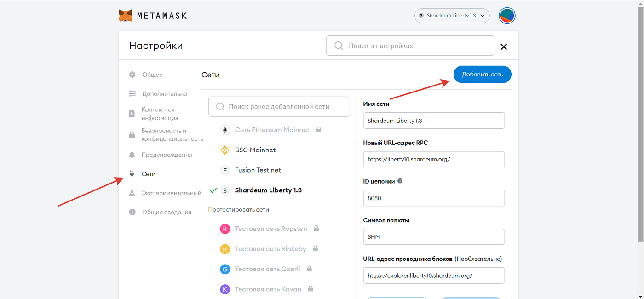Image resolution: width=644 pixels, height=299 pixels.
Task: Open the account avatar menu
Action: [x=507, y=16]
